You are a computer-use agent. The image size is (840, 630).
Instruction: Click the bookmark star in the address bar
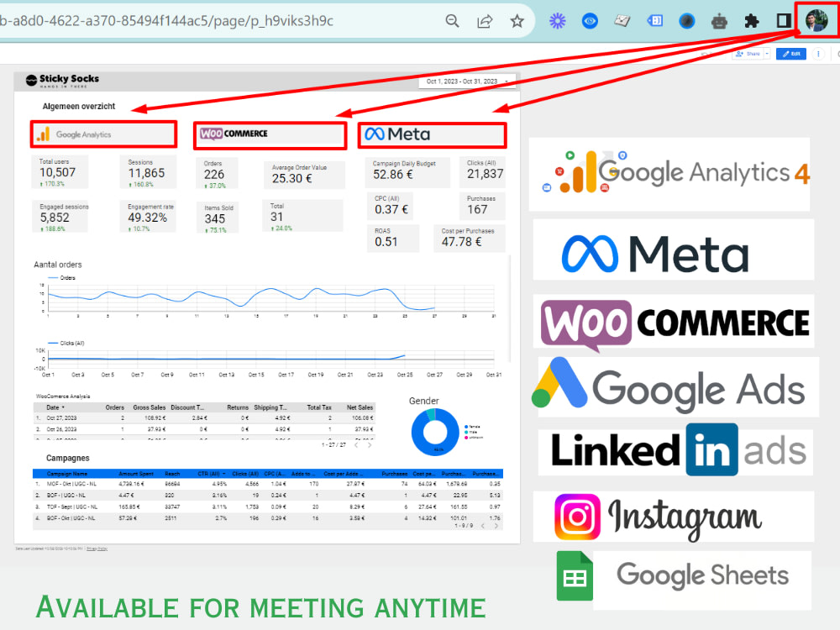(517, 20)
